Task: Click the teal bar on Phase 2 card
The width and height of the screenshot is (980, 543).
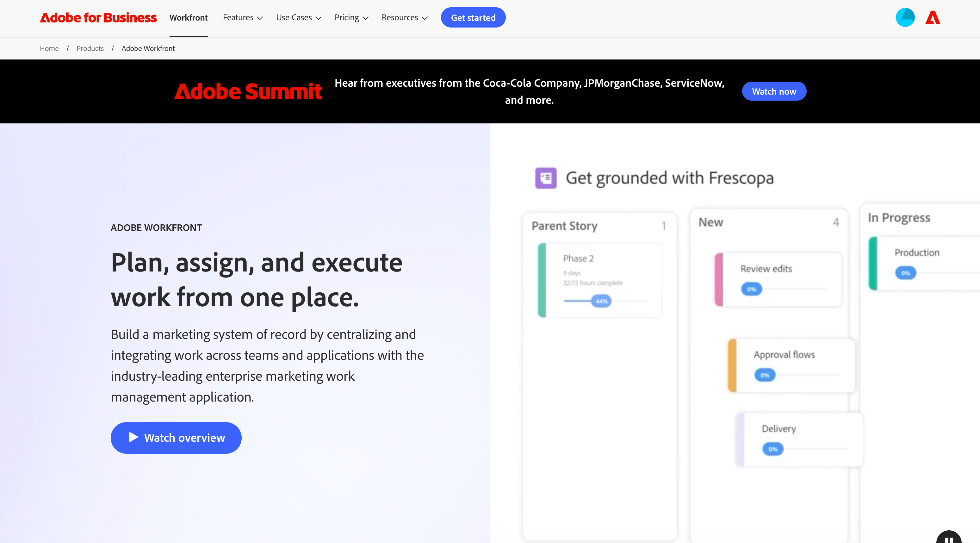Action: 542,280
